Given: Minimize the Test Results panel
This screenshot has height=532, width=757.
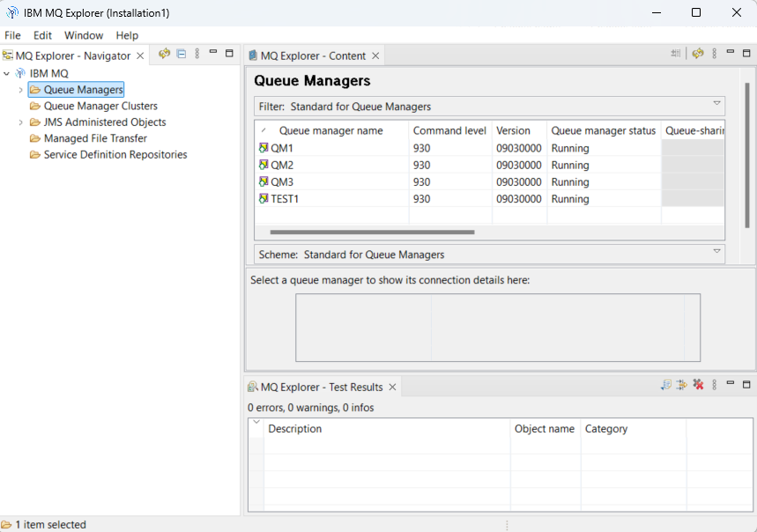Looking at the screenshot, I should [x=731, y=385].
